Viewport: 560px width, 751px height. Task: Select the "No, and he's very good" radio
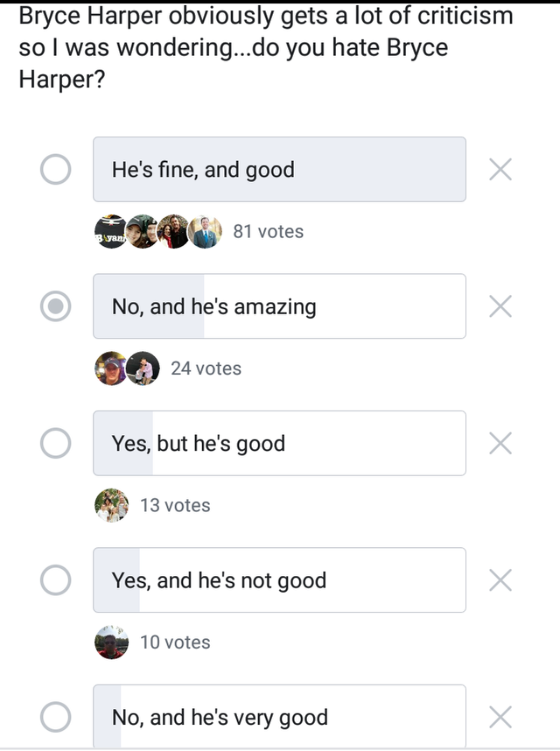(55, 717)
